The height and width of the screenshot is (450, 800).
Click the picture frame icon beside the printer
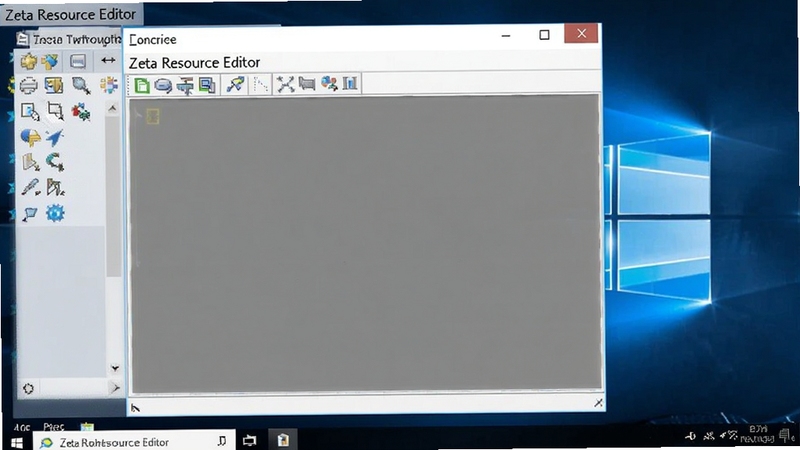[54, 85]
